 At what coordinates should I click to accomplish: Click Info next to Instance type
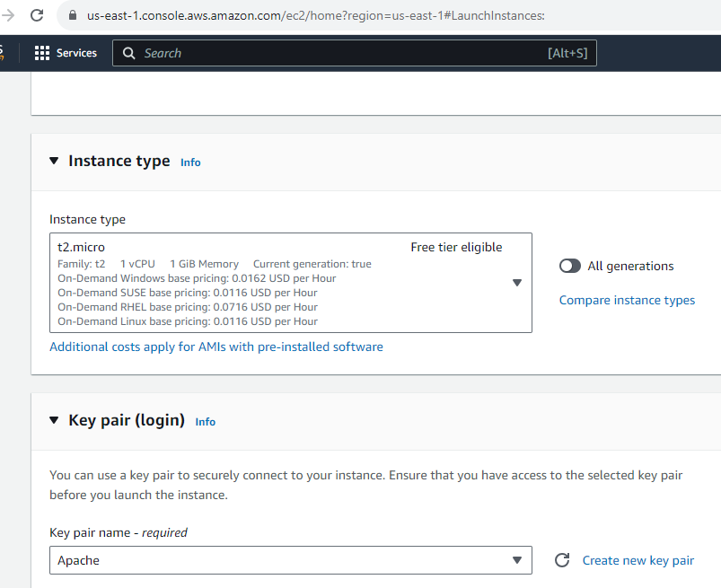(190, 162)
